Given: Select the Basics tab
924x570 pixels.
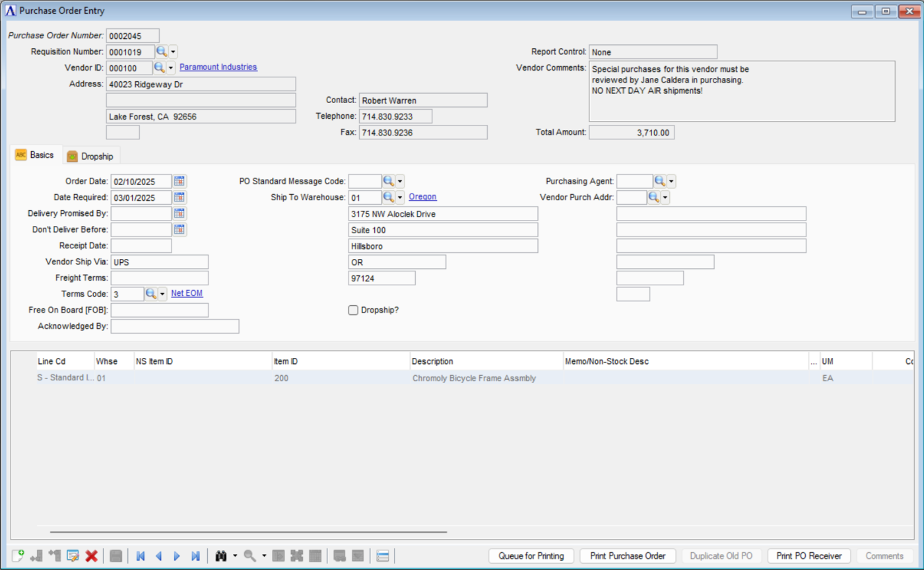Looking at the screenshot, I should tap(37, 155).
